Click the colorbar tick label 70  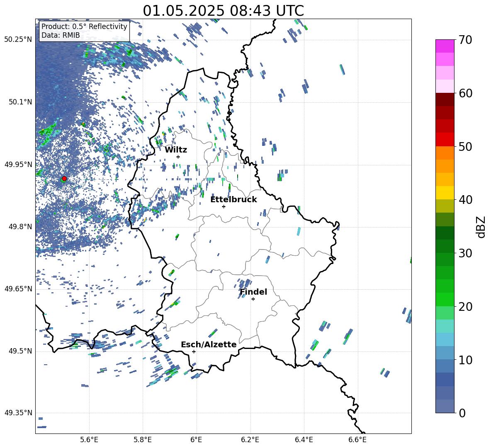pos(465,40)
